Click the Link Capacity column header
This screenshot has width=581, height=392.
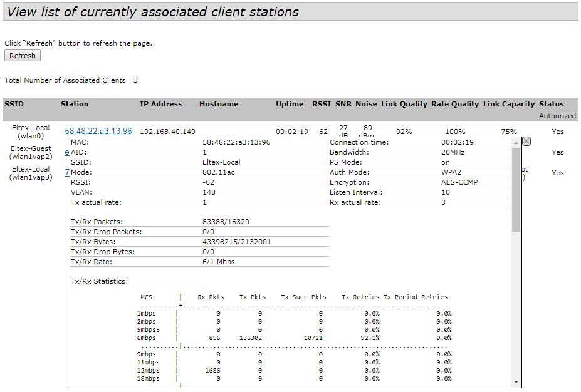pyautogui.click(x=509, y=104)
